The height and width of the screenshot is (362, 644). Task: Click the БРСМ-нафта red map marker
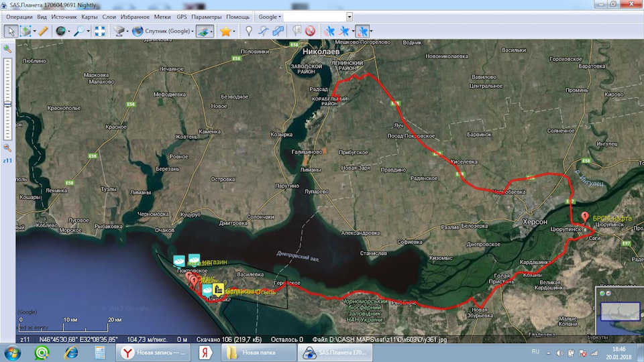pyautogui.click(x=585, y=217)
